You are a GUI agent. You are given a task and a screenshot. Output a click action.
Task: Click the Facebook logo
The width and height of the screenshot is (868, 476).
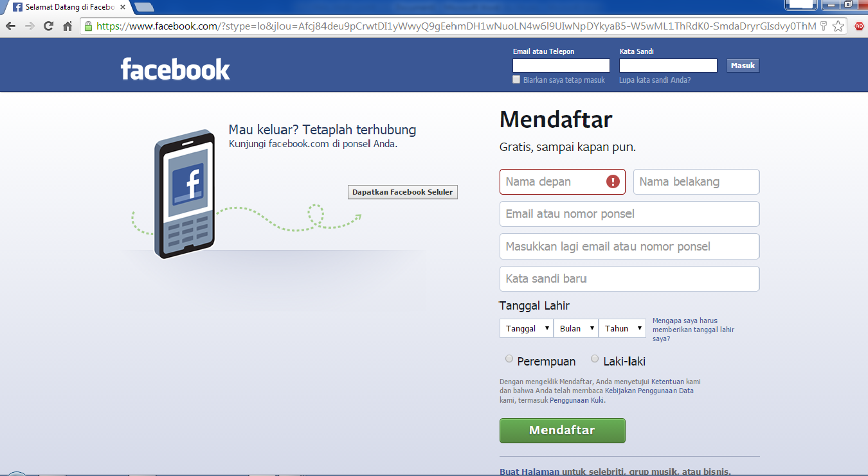[x=175, y=69]
